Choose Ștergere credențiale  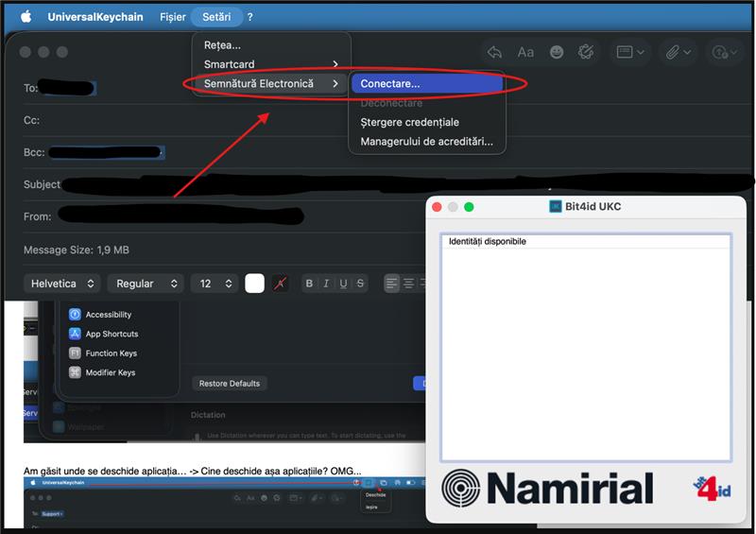click(x=410, y=122)
